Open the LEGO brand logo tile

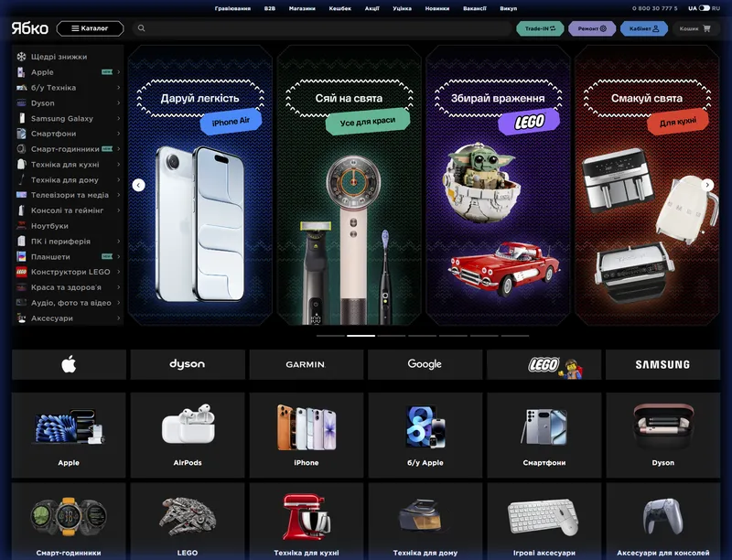(544, 364)
